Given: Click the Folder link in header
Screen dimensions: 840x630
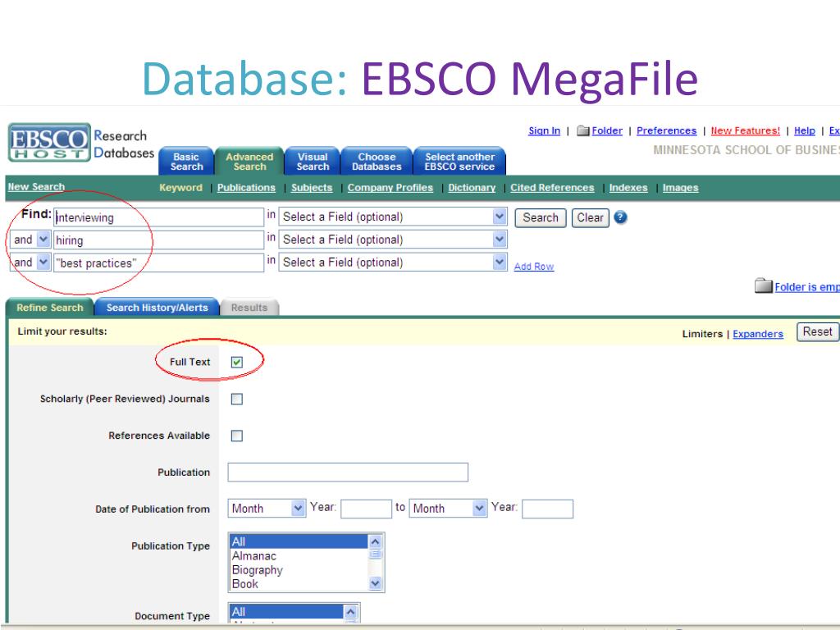Looking at the screenshot, I should pyautogui.click(x=607, y=130).
